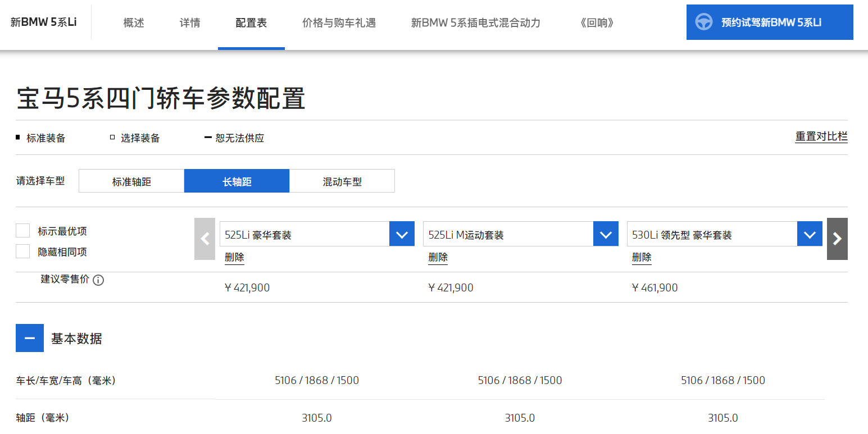Click the 新BMW 5系Li page title
The image size is (868, 434).
point(44,22)
